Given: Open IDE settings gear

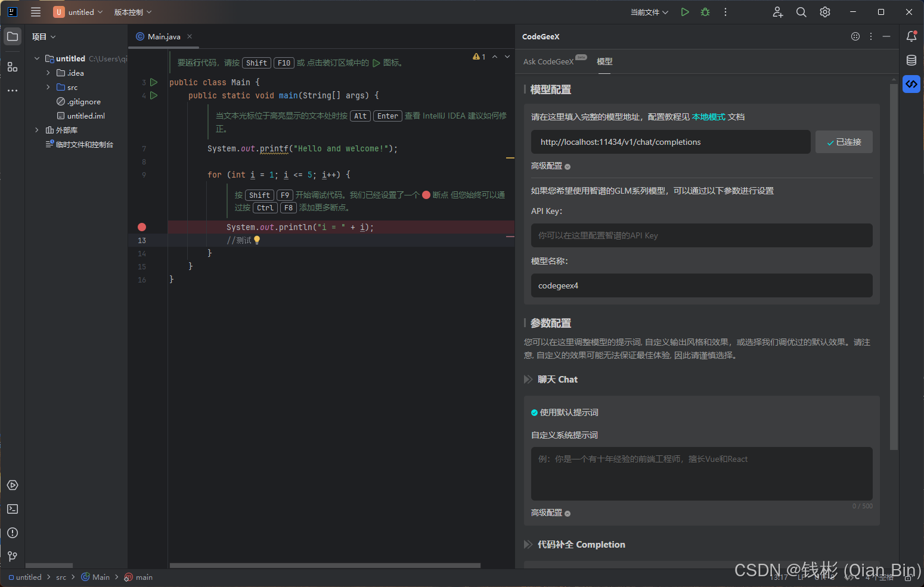Looking at the screenshot, I should 825,12.
